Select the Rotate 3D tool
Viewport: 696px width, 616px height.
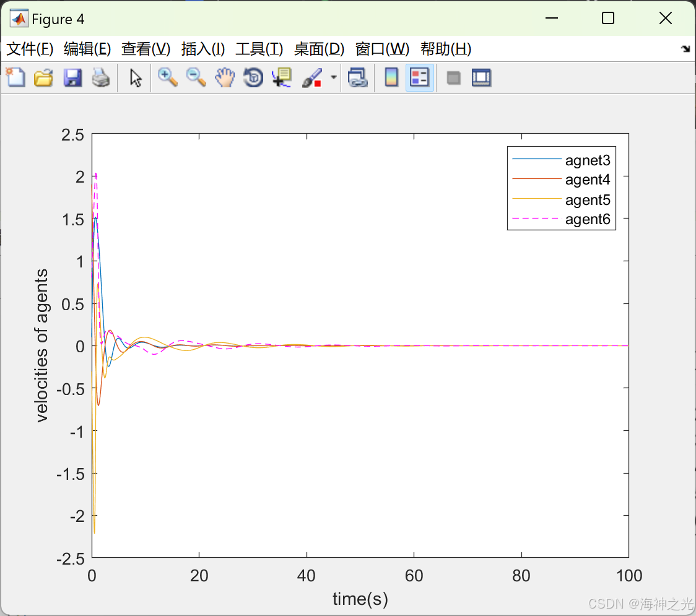[x=253, y=77]
